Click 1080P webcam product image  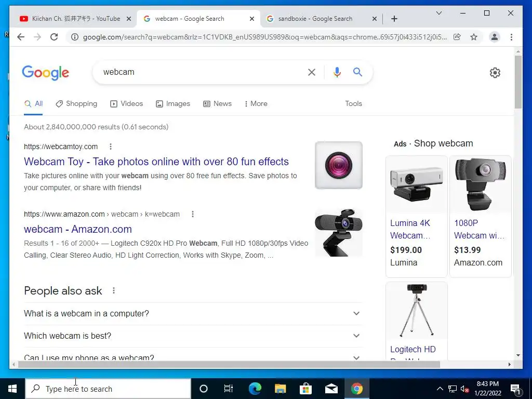(x=481, y=185)
